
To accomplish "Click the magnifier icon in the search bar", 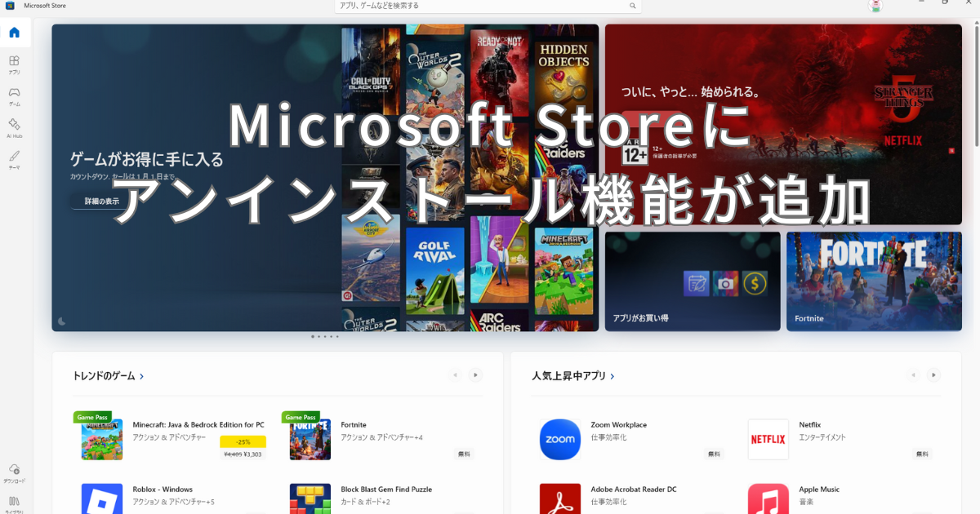I will click(633, 6).
